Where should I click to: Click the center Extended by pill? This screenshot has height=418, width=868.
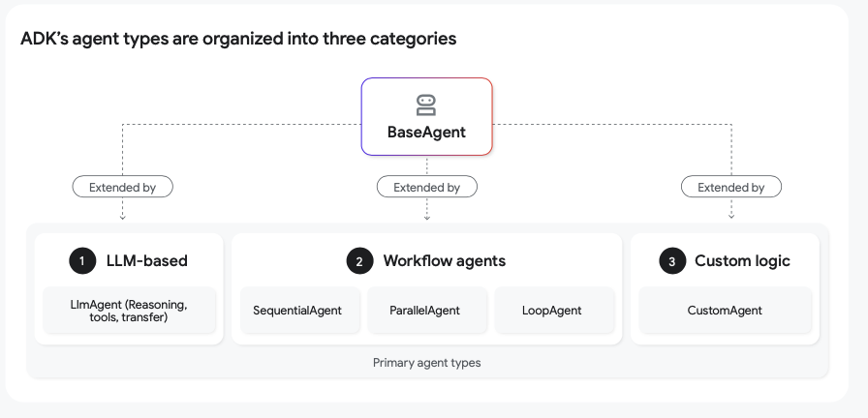427,187
